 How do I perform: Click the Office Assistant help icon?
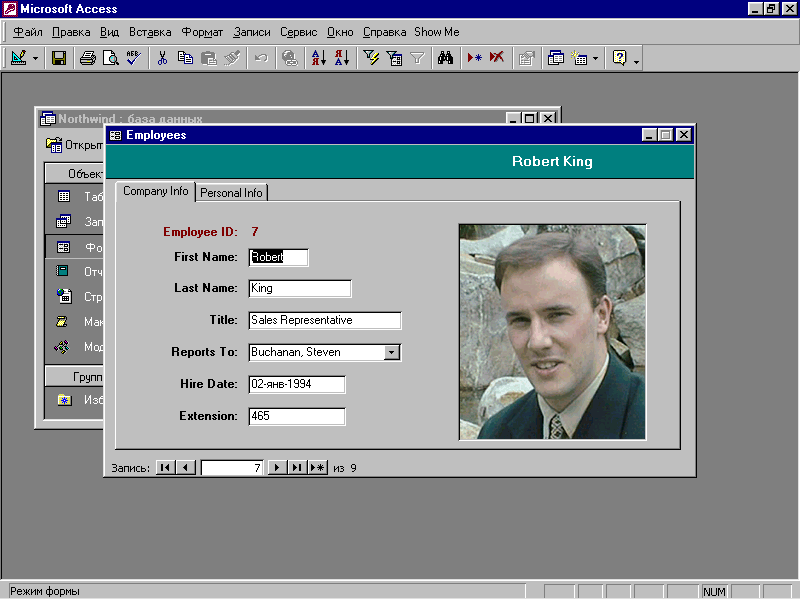(619, 58)
